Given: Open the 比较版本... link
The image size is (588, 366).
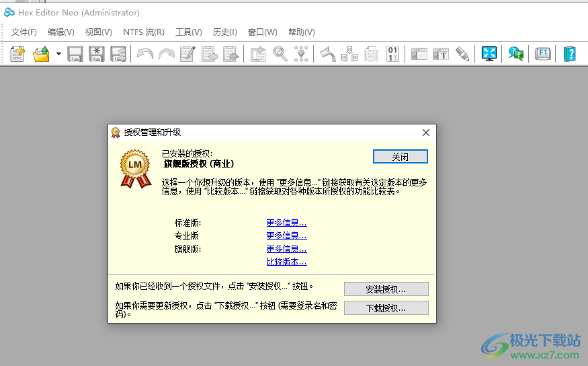Looking at the screenshot, I should (286, 262).
